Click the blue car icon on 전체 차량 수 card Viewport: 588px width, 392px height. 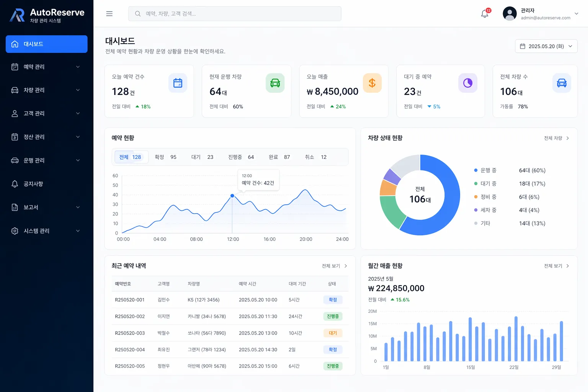562,83
